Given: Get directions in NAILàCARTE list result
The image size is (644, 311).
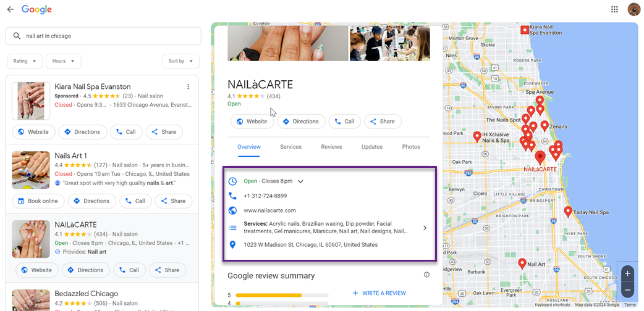Looking at the screenshot, I should click(x=86, y=270).
